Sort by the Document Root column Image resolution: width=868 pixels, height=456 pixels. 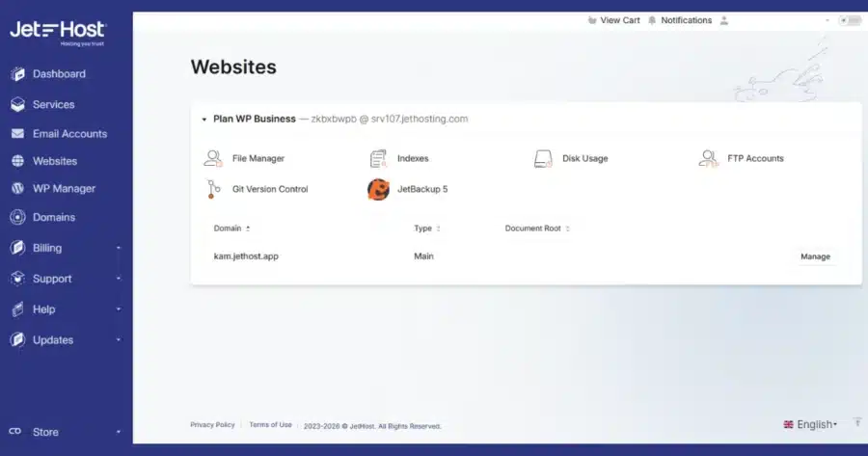pyautogui.click(x=537, y=228)
